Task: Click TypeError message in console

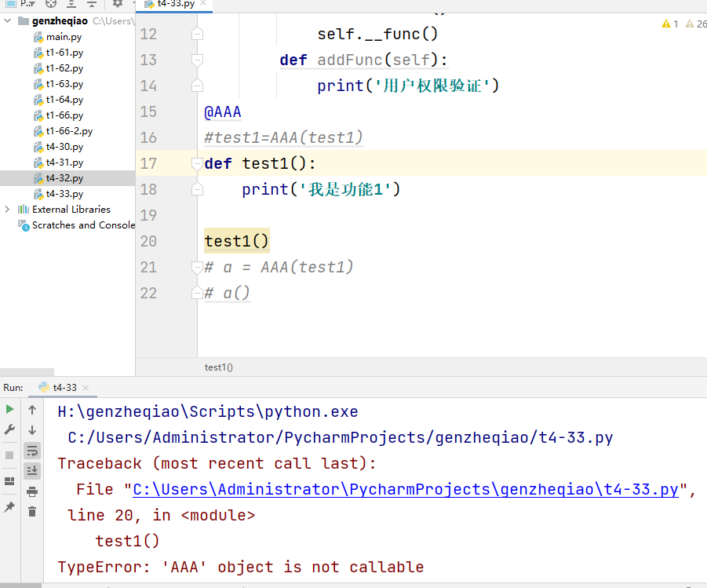Action: point(241,568)
